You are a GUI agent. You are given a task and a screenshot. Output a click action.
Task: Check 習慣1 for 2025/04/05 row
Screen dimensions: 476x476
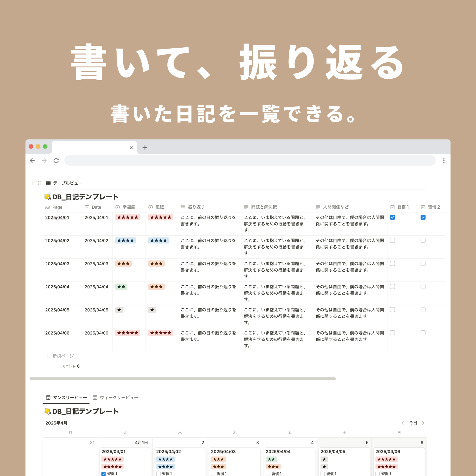coord(393,310)
